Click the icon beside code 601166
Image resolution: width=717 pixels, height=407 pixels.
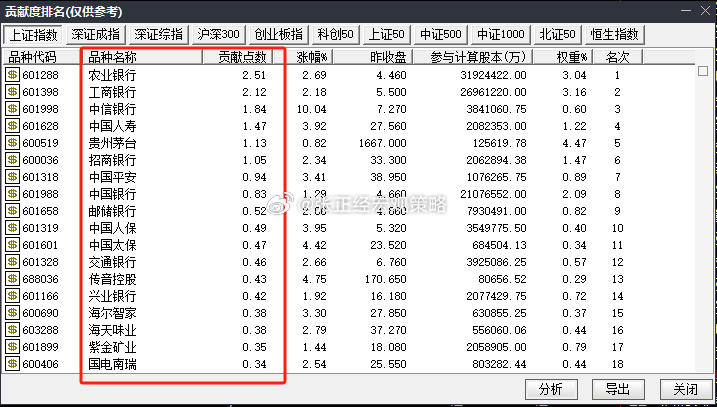click(12, 296)
